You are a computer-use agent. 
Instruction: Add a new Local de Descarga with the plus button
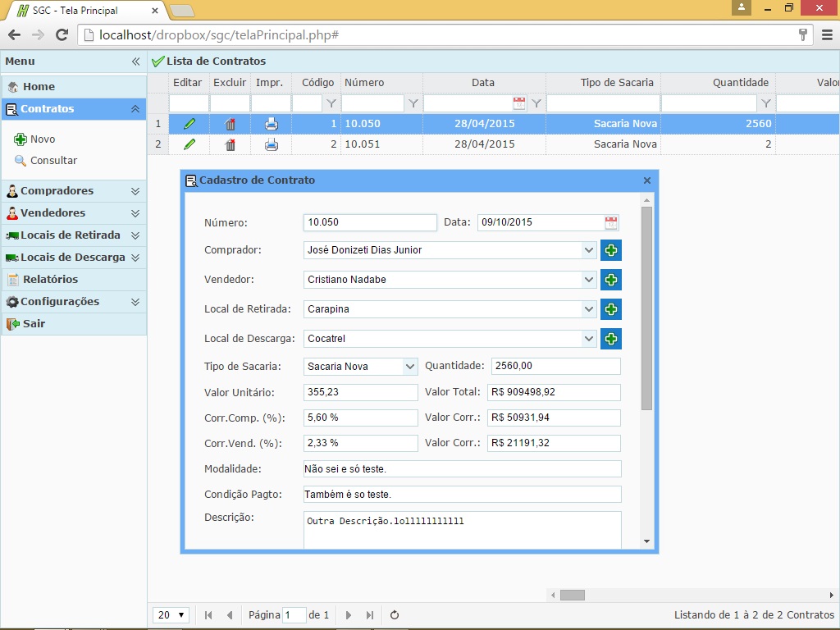pyautogui.click(x=610, y=339)
